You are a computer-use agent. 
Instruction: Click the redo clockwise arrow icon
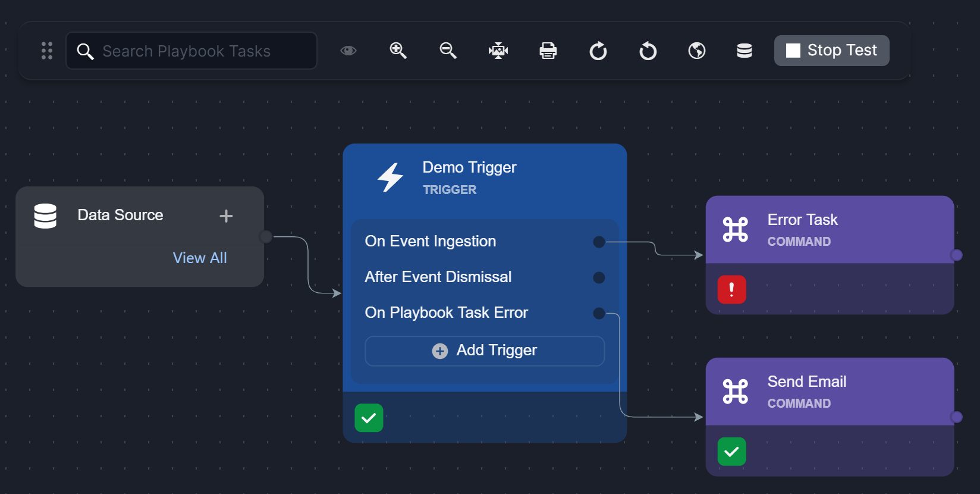pyautogui.click(x=598, y=51)
